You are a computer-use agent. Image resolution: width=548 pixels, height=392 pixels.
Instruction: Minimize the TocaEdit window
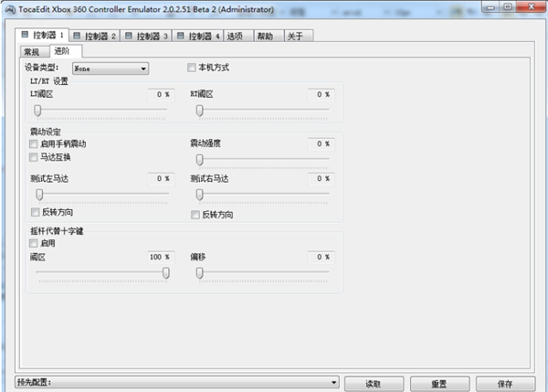coord(490,7)
